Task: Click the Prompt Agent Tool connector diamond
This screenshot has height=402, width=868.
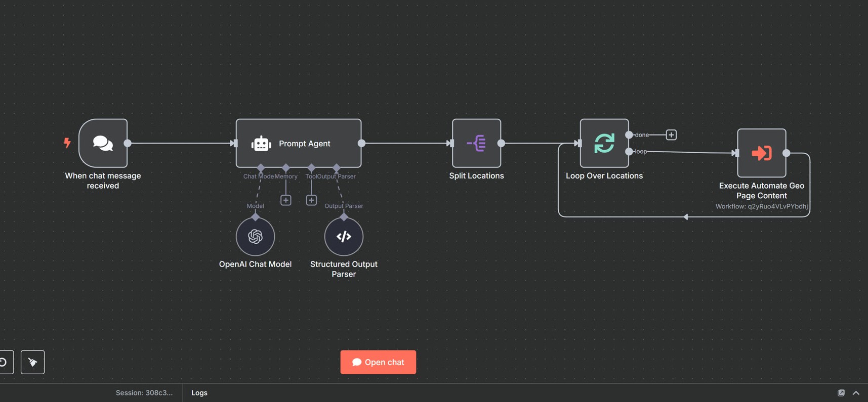Action: click(x=311, y=167)
